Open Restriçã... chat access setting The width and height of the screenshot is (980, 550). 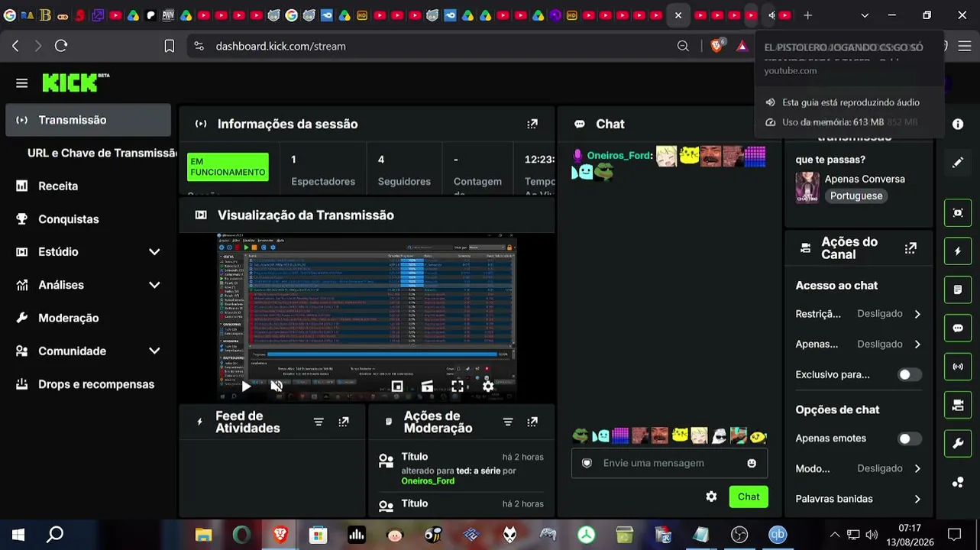(858, 314)
